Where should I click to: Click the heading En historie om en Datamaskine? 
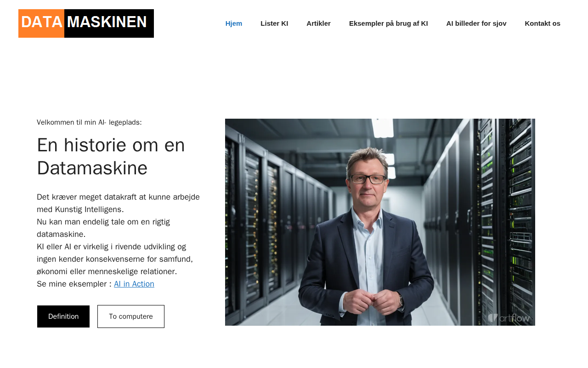[111, 156]
